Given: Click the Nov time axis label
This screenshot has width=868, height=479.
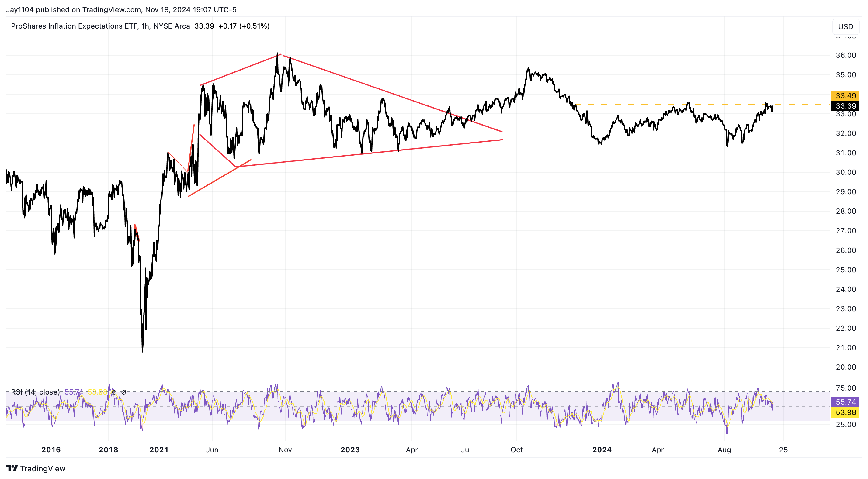Looking at the screenshot, I should (285, 450).
